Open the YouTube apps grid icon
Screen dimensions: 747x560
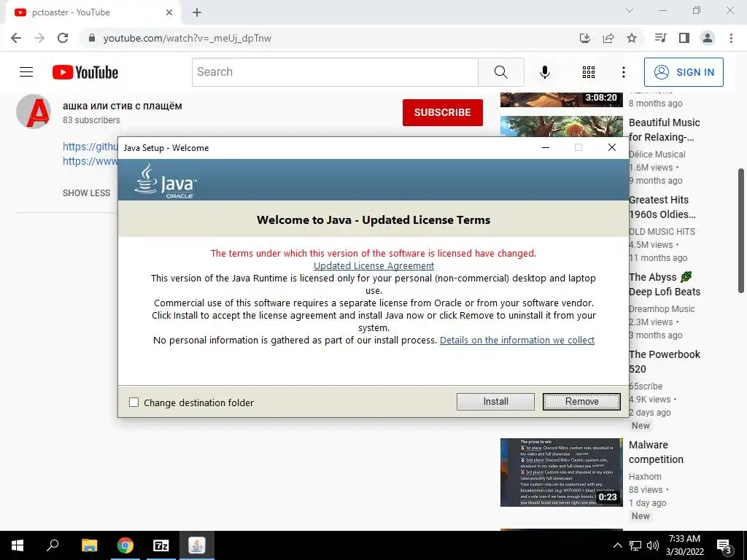point(589,72)
